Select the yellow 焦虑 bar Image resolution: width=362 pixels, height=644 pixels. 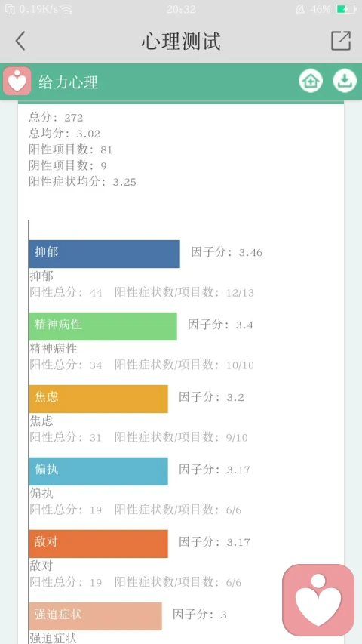[x=99, y=399]
